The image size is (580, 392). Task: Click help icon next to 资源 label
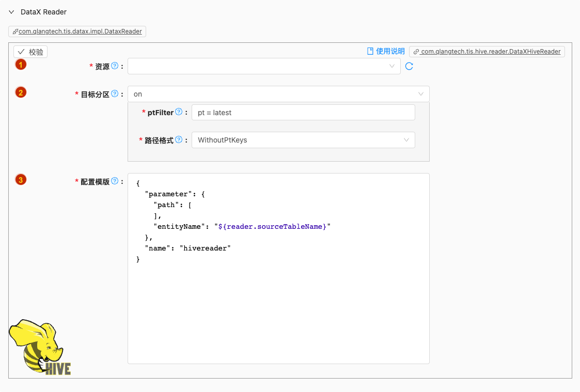[115, 66]
